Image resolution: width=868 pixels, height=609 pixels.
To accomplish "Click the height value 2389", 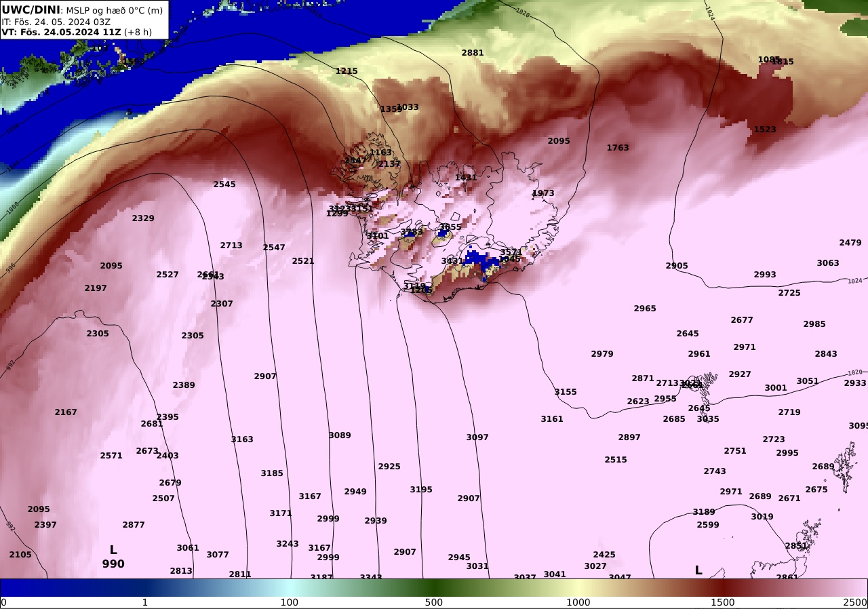I will tap(184, 385).
